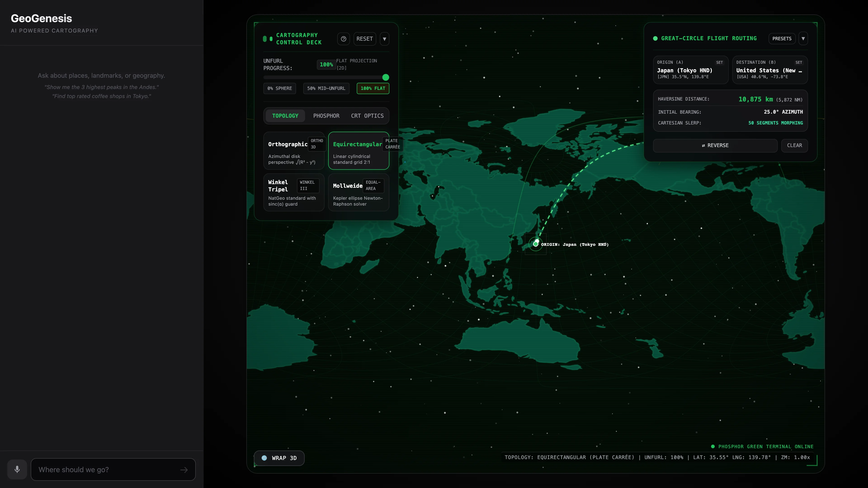Toggle the Wrap 3D button
This screenshot has height=488, width=868.
click(x=279, y=458)
